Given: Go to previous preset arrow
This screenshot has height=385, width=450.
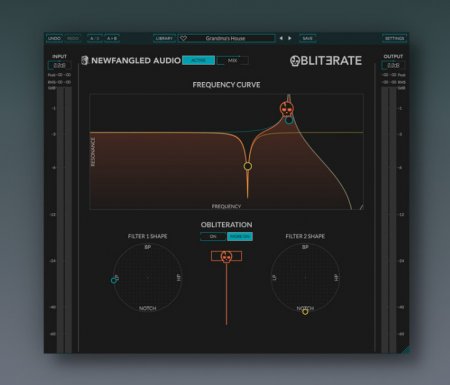Looking at the screenshot, I should point(281,38).
